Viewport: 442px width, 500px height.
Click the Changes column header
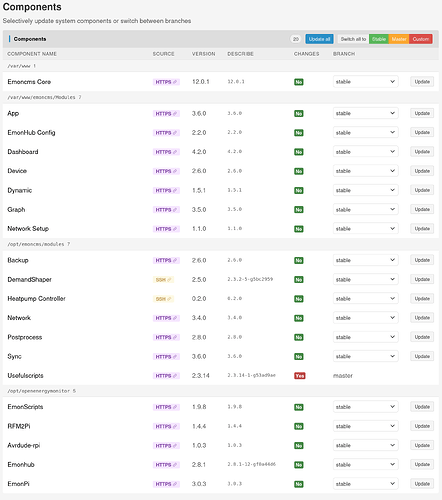[x=306, y=54]
